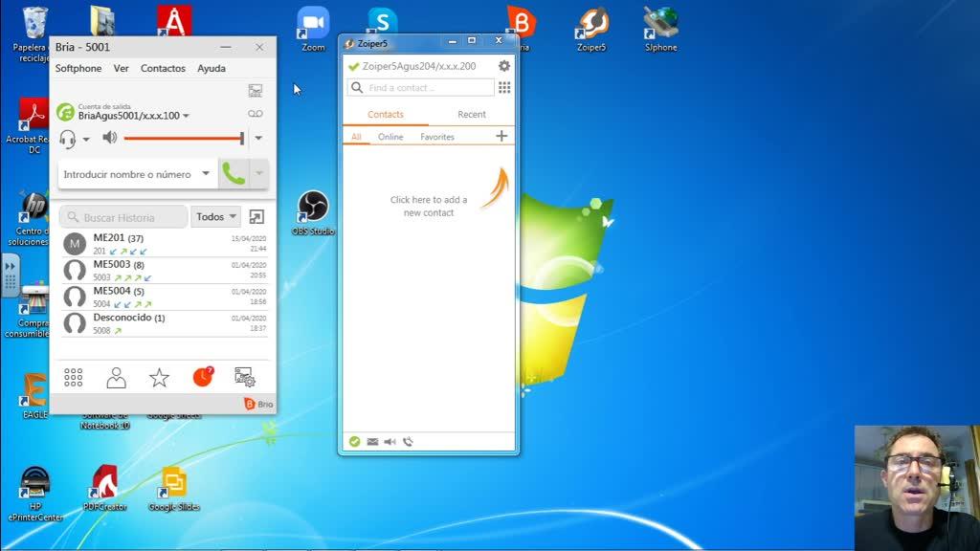The height and width of the screenshot is (551, 980).
Task: Detach Bria history panel icon
Action: 256,217
